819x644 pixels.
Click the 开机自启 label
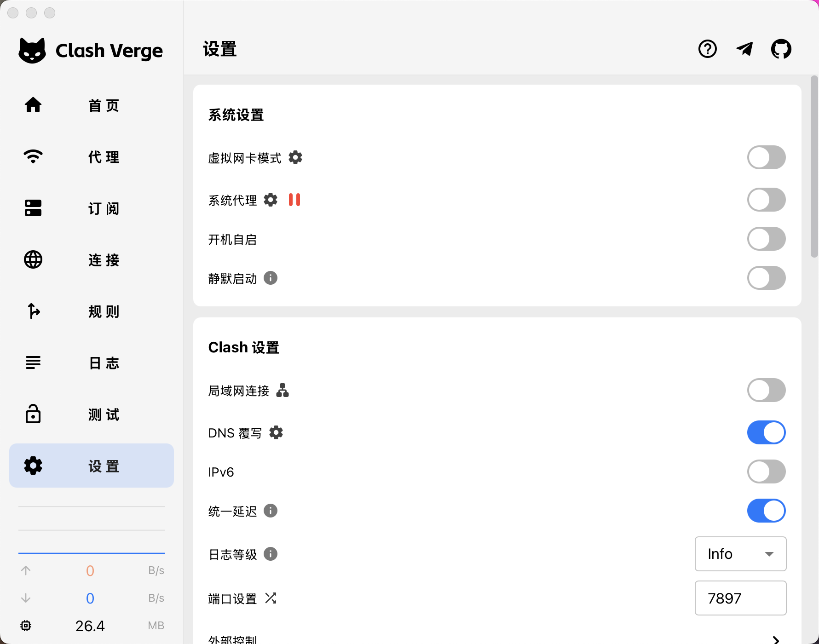coord(232,239)
